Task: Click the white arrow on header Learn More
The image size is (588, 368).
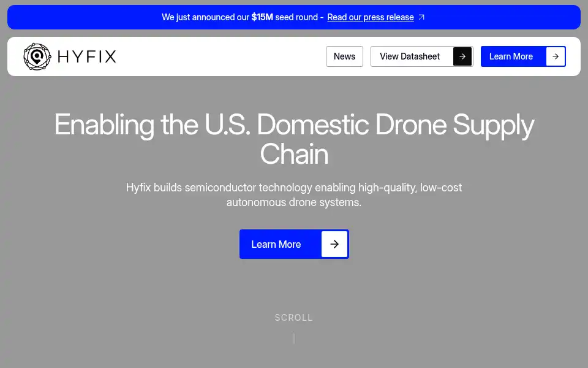Action: [x=556, y=56]
